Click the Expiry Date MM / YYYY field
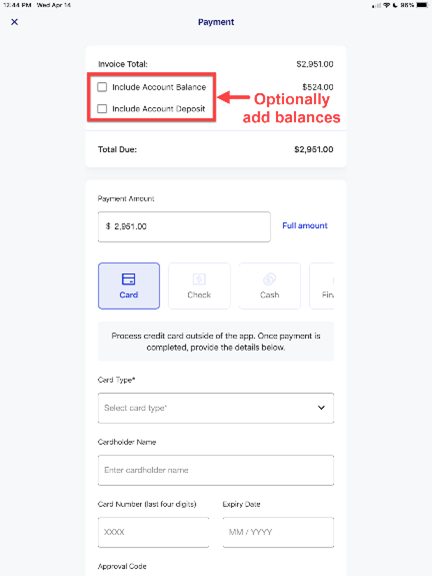Image resolution: width=432 pixels, height=576 pixels. tap(278, 532)
